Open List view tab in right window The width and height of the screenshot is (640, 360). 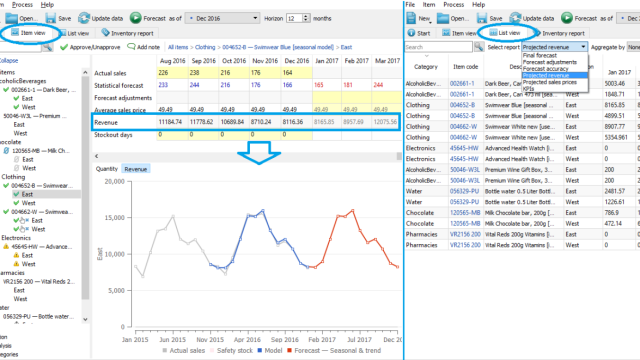506,33
